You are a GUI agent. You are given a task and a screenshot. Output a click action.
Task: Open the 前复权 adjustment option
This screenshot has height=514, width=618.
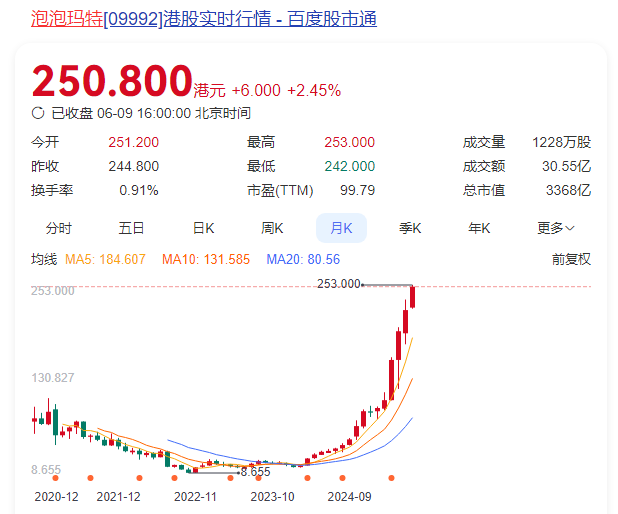click(x=571, y=259)
